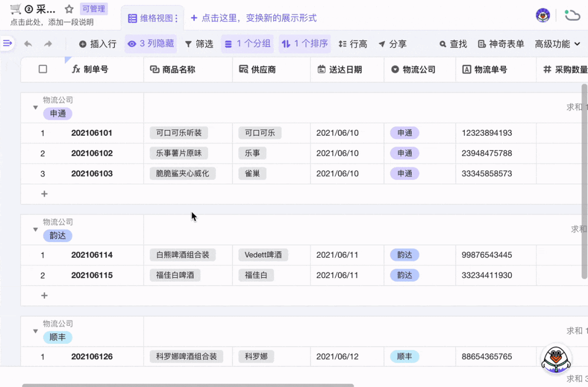Click the 脆脆鲨夹心威化 product tag
Screen dimensions: 588x387
(182, 173)
